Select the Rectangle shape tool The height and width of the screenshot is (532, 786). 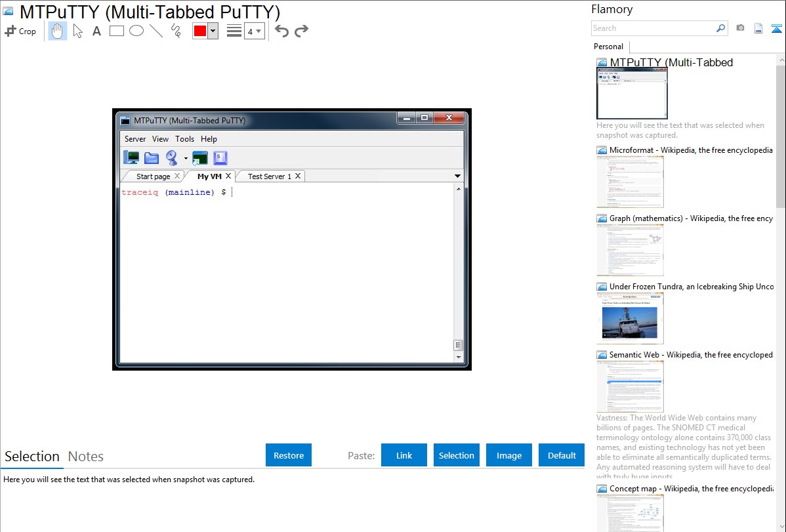(x=117, y=31)
